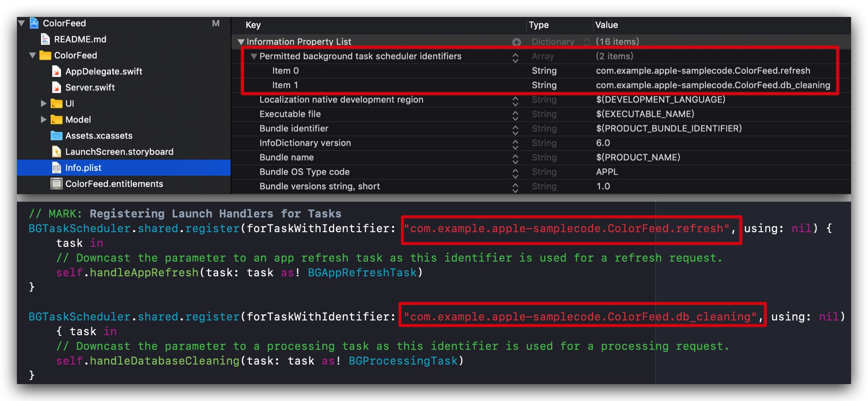This screenshot has height=401, width=868.
Task: Click the plus icon on Information Property List
Action: tap(516, 42)
